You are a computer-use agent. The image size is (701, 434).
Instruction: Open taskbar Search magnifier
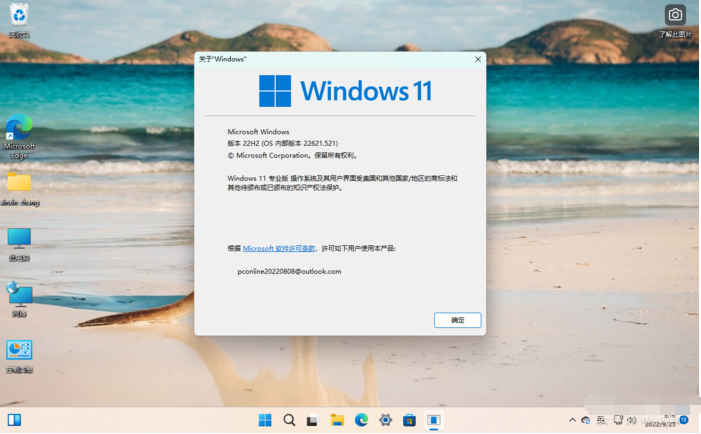pos(289,420)
